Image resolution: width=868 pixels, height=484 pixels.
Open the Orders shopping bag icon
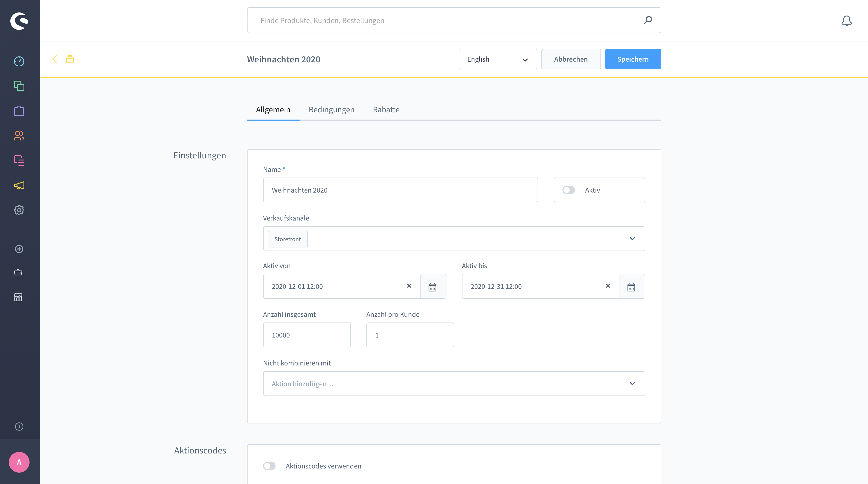[x=19, y=111]
